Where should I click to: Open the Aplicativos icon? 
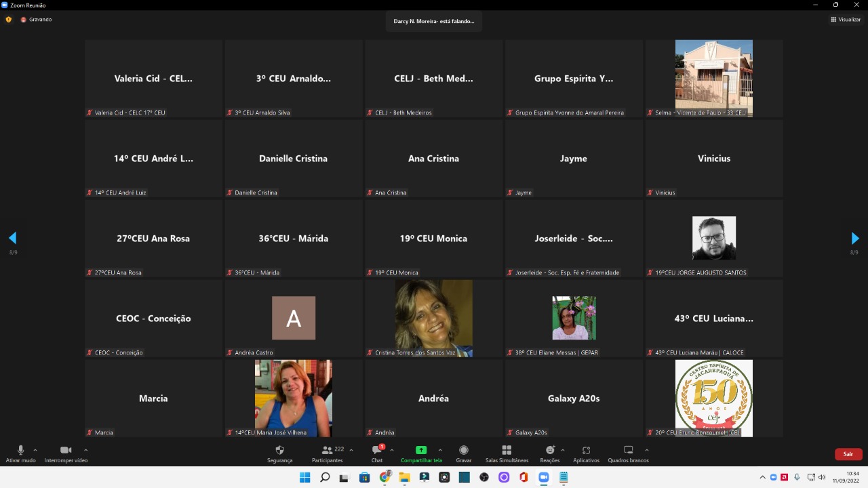coord(586,451)
